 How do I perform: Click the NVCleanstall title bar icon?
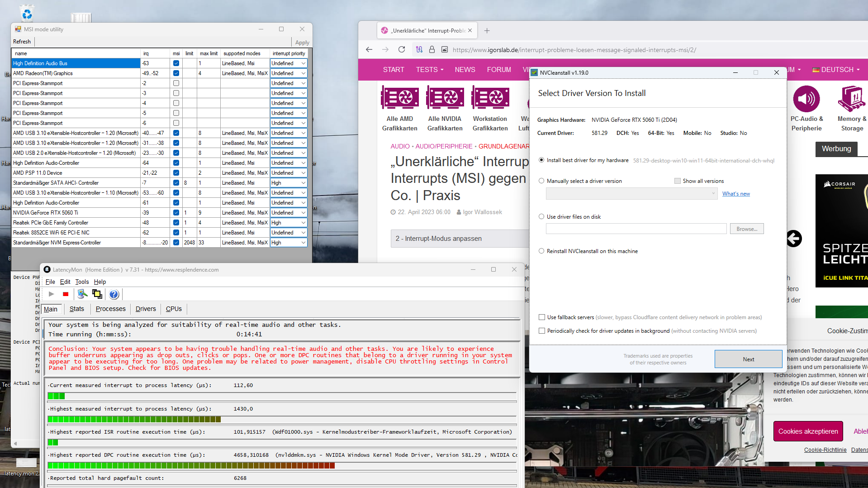coord(534,72)
